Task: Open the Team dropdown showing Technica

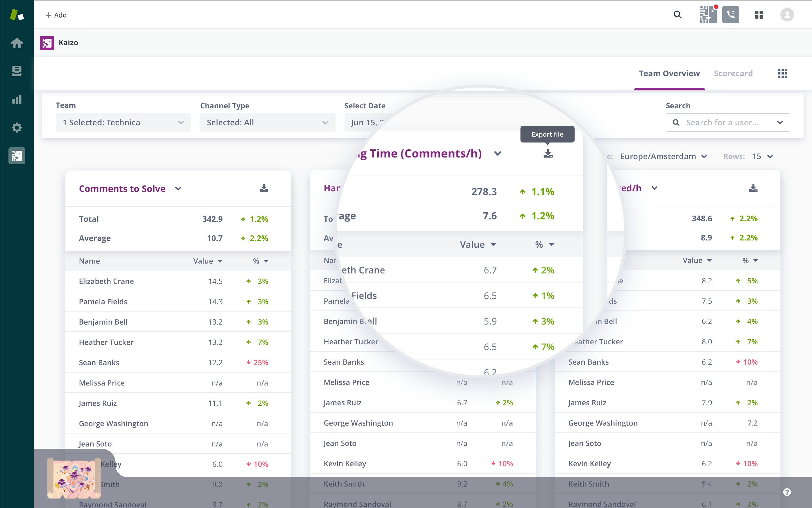Action: [x=123, y=122]
